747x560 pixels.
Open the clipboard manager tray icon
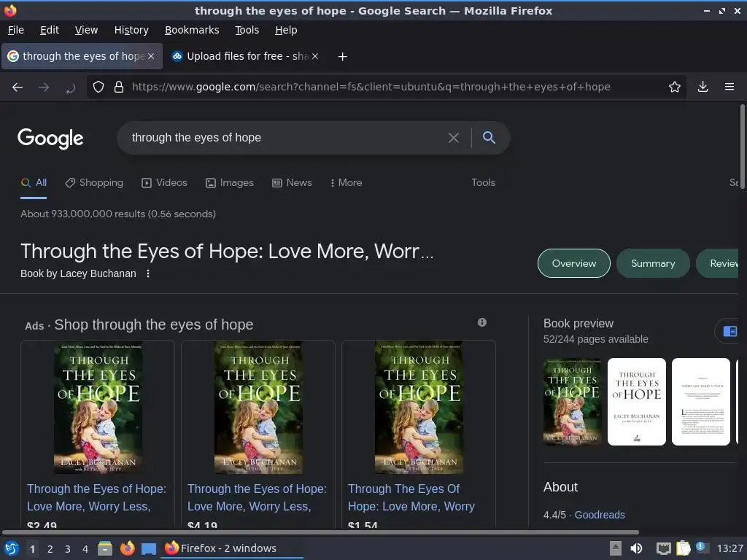[x=683, y=548]
